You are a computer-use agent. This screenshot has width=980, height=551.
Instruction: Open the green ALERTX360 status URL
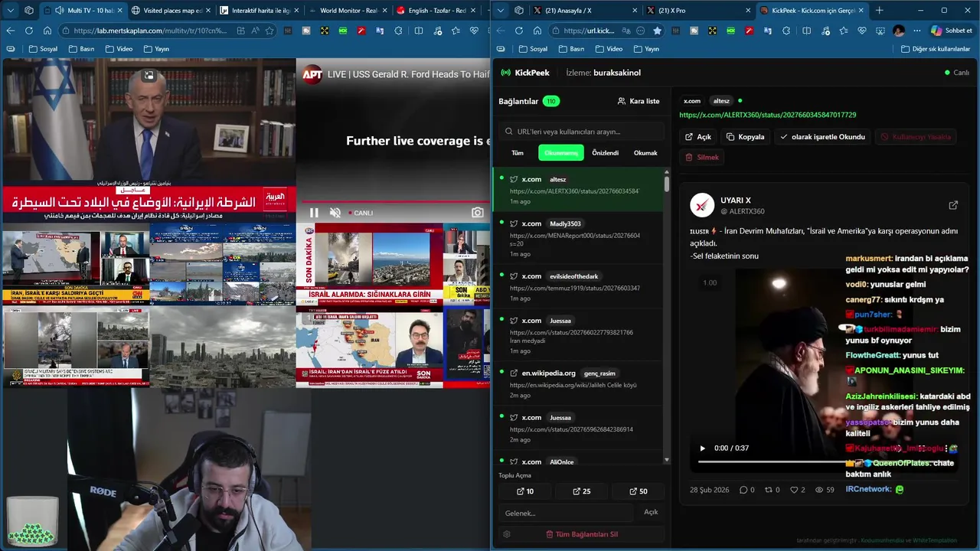click(767, 115)
